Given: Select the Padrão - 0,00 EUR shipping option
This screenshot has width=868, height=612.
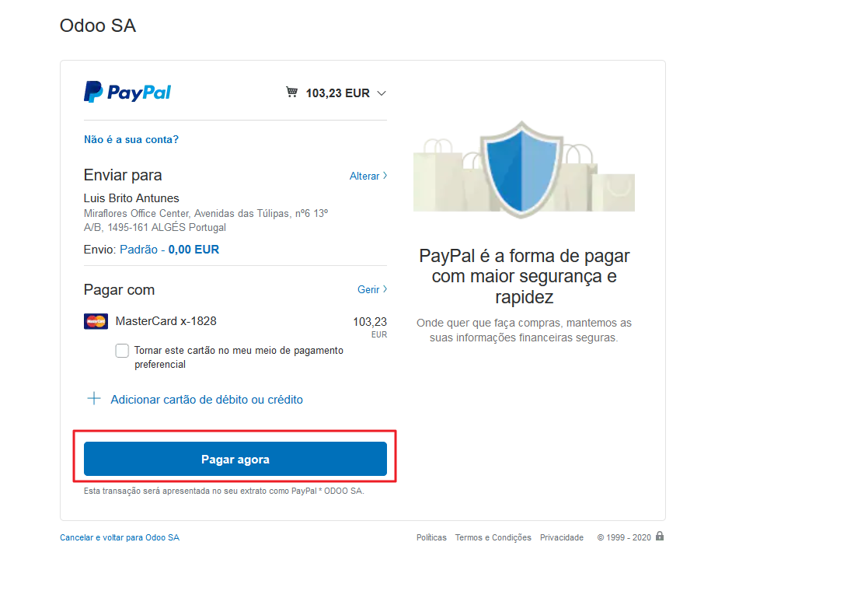Looking at the screenshot, I should pyautogui.click(x=169, y=250).
